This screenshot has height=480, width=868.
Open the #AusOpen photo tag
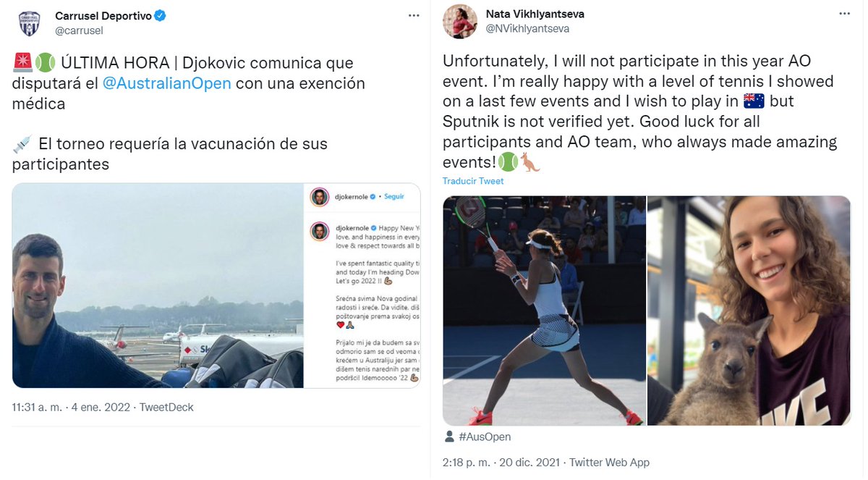click(x=485, y=437)
